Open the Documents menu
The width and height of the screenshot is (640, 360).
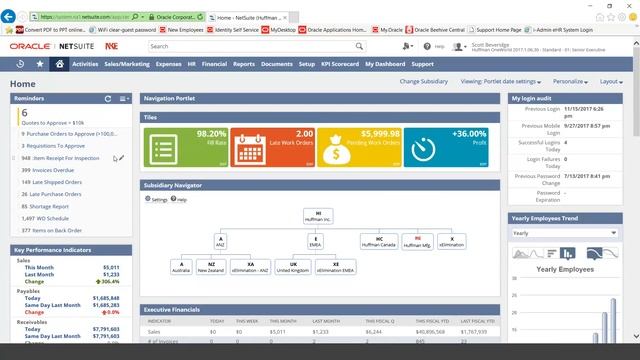coord(277,64)
